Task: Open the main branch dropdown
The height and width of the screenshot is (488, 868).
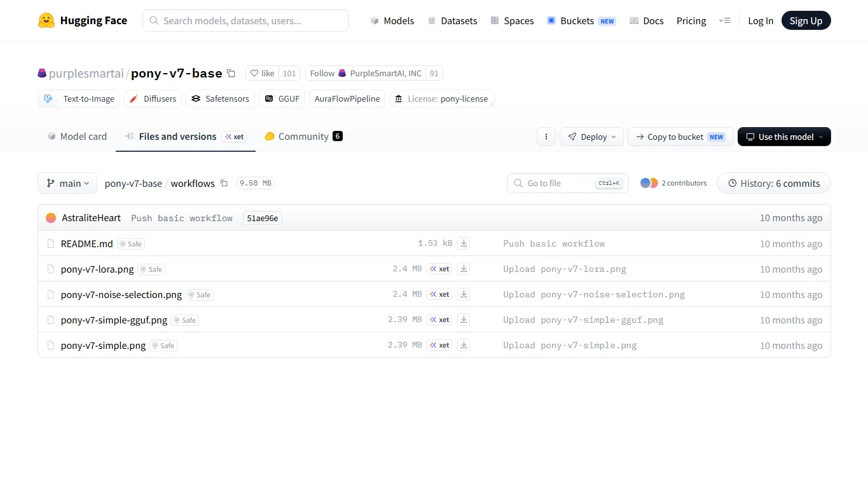Action: tap(67, 183)
